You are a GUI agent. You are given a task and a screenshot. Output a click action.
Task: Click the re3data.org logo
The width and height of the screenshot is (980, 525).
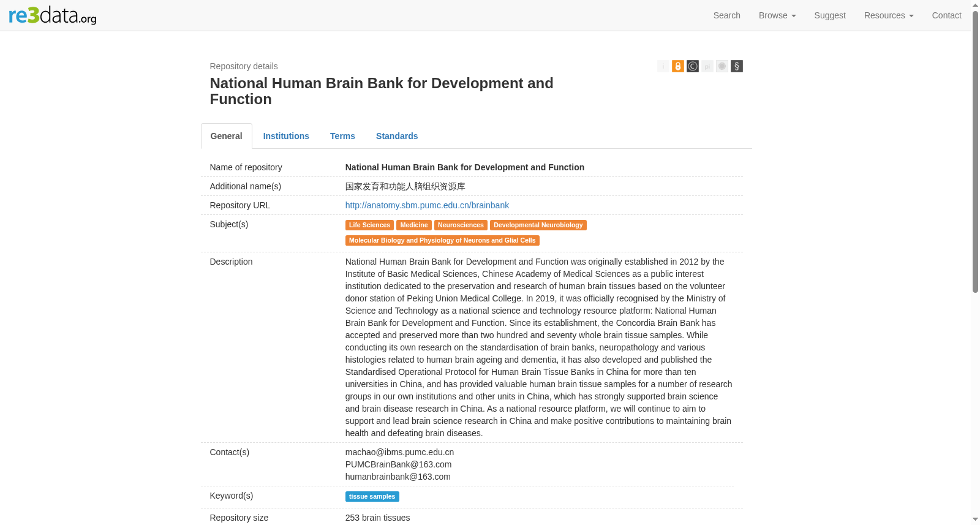tap(53, 15)
